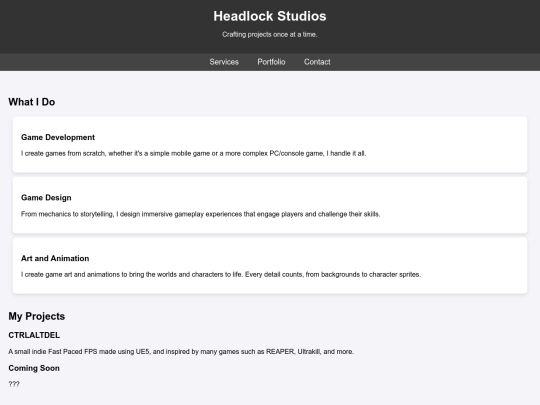Click the Headlock Studios site title

click(x=270, y=16)
